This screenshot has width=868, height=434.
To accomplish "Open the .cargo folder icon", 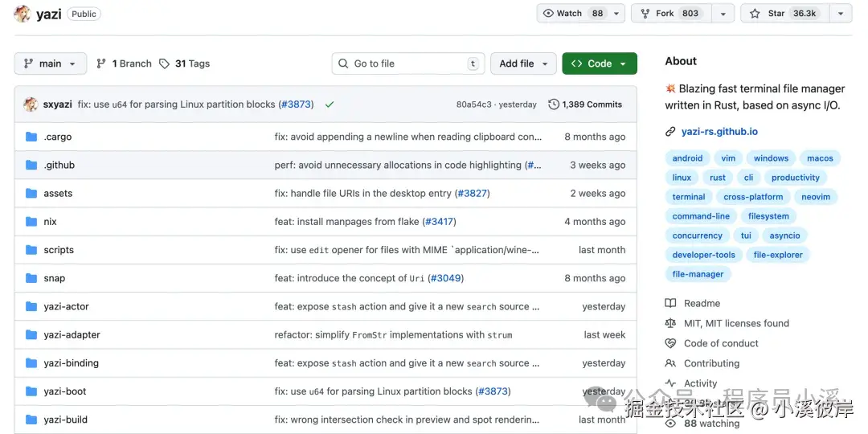I will tap(31, 137).
